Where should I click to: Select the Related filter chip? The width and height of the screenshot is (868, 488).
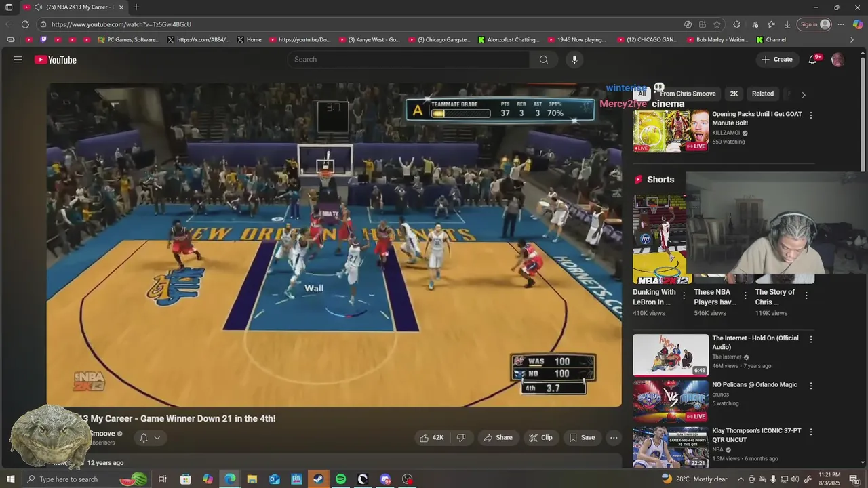coord(763,94)
